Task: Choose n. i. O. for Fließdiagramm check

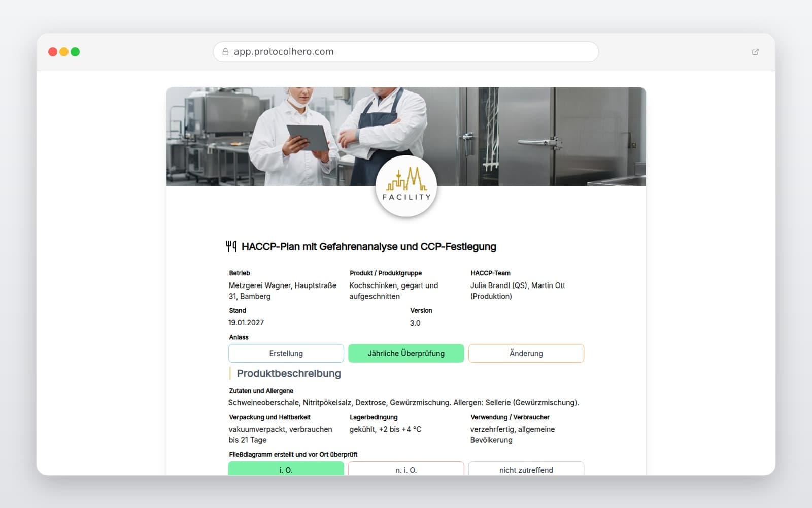Action: click(406, 469)
